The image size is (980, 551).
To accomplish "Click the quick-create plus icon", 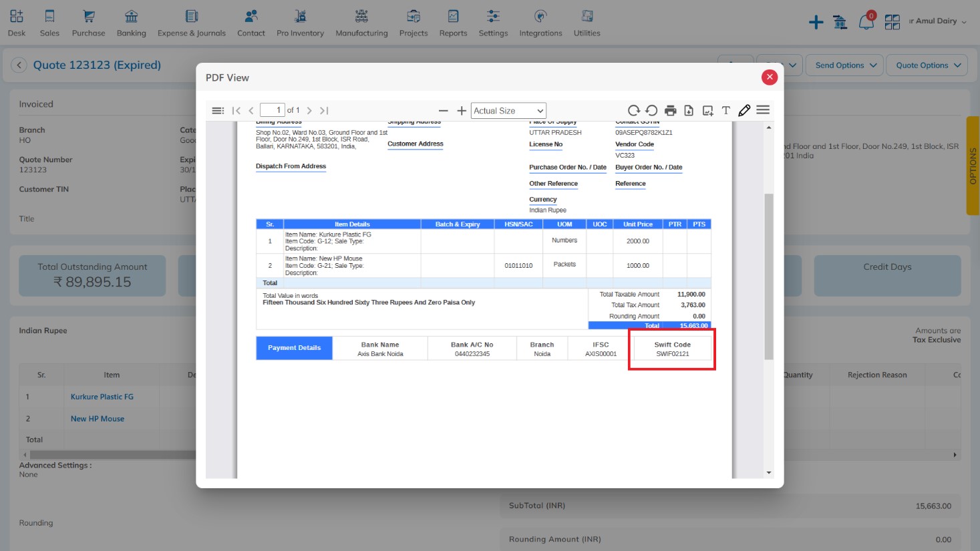I will (816, 22).
